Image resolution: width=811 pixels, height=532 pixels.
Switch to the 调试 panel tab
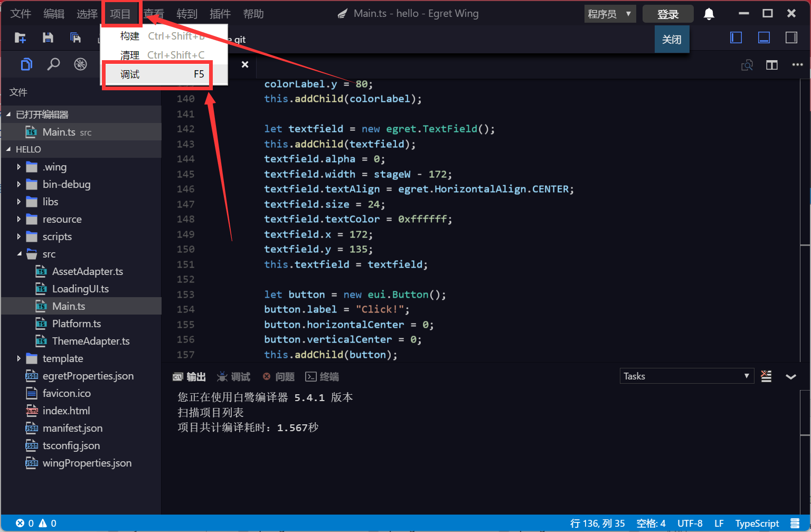(233, 377)
